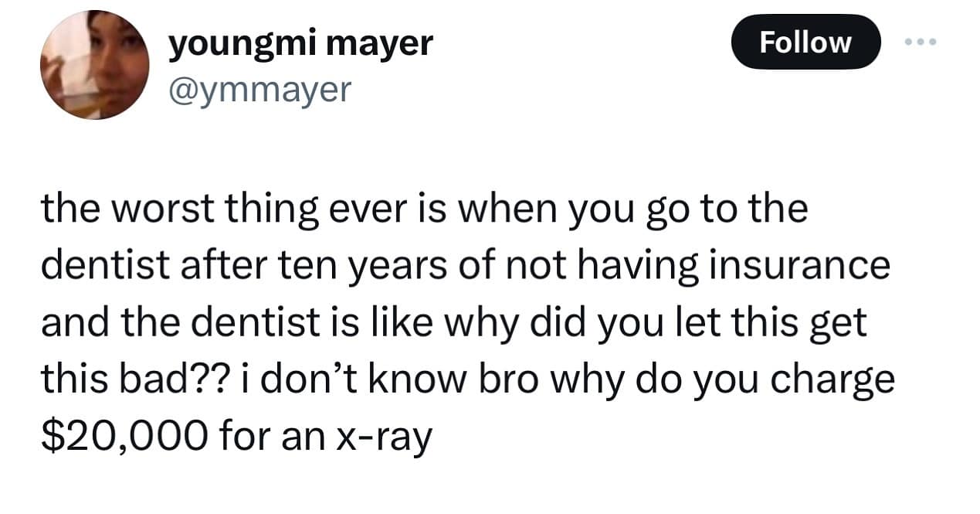Click the "$20,000" amount in the tweet
The width and height of the screenshot is (980, 514).
124,439
